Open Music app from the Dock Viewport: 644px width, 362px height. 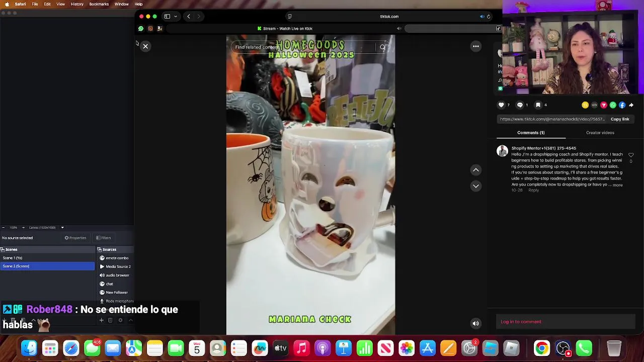(x=301, y=348)
